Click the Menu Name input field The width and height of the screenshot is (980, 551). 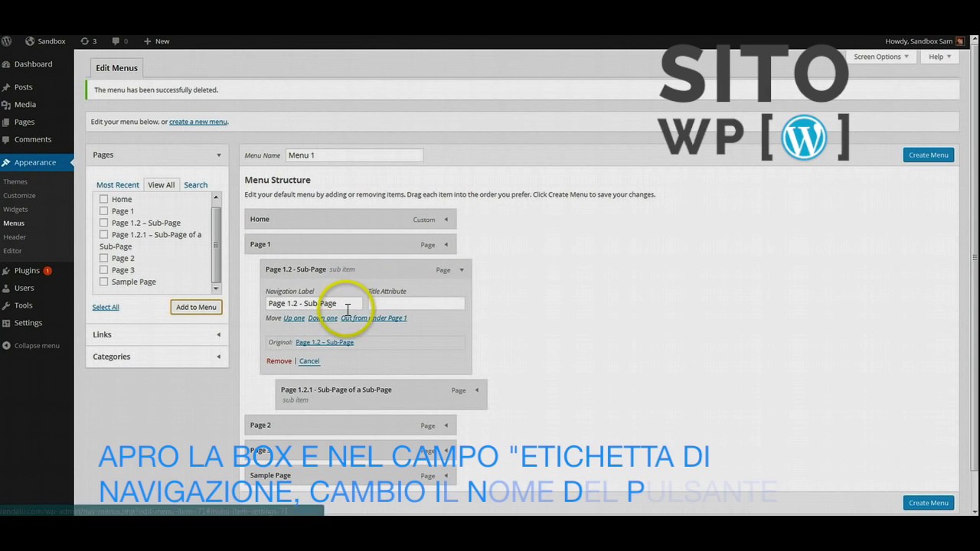354,155
